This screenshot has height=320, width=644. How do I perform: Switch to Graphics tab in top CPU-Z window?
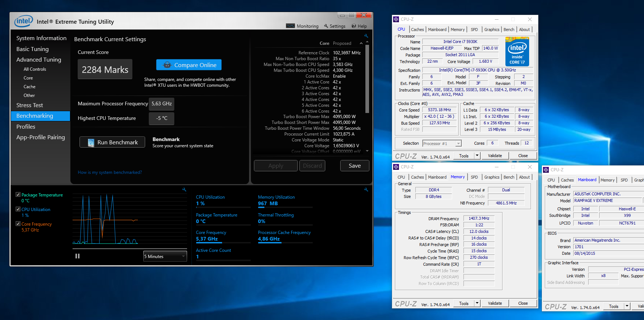click(492, 30)
